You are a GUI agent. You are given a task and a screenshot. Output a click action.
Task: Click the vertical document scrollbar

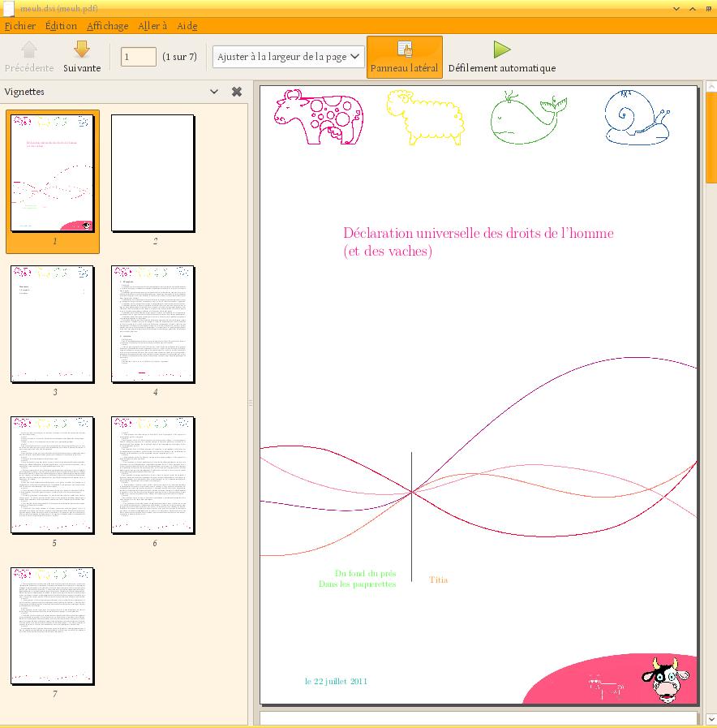coord(711,406)
